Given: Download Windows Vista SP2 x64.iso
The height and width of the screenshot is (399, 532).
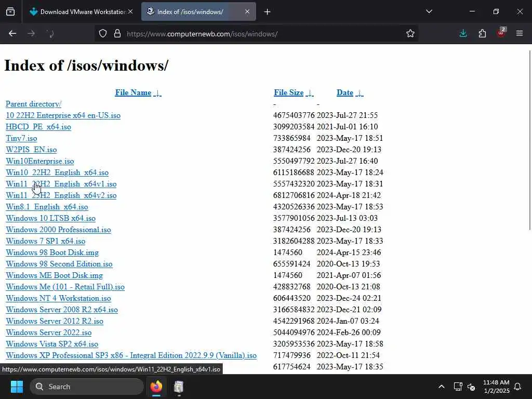Looking at the screenshot, I should [52, 344].
